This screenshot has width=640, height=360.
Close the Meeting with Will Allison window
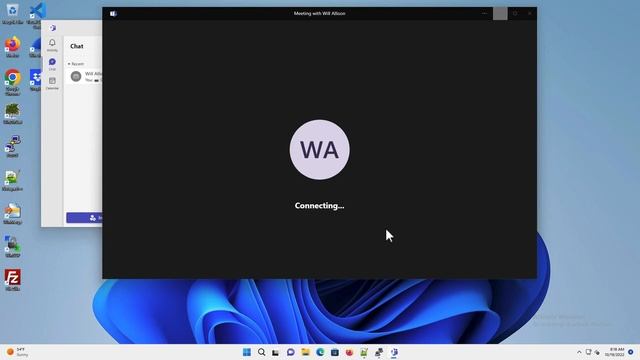tap(530, 13)
